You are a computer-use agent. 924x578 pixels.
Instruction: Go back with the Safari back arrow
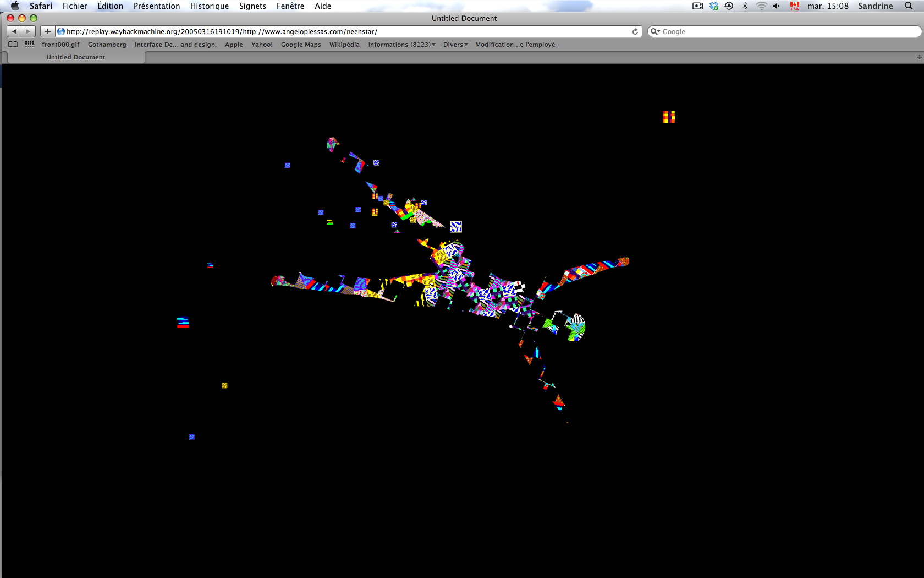(x=14, y=31)
